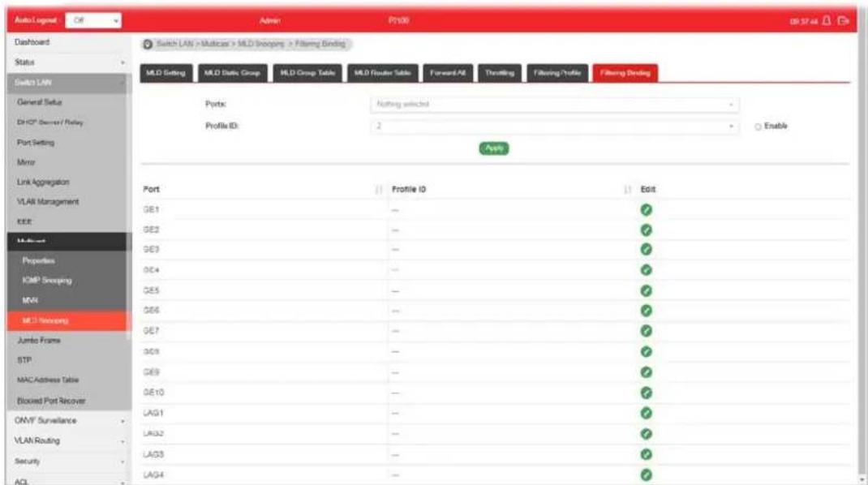The width and height of the screenshot is (868, 485).
Task: Open the Ports selection dropdown
Action: [554, 104]
